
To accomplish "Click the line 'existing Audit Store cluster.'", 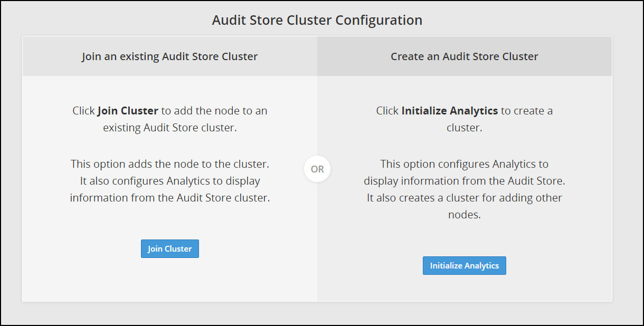I will pos(170,128).
